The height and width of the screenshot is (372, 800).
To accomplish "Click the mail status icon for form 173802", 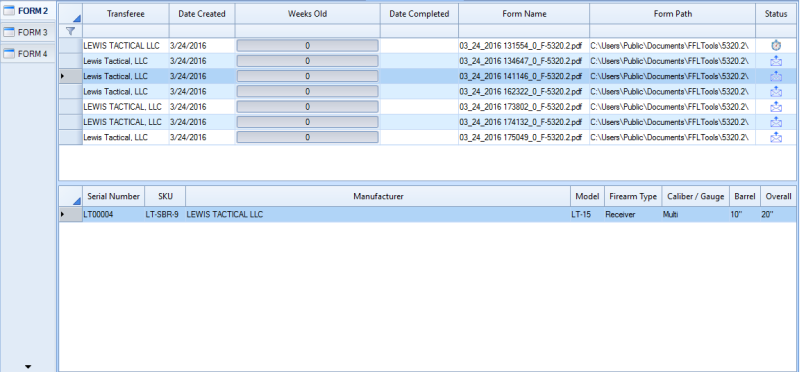I will point(776,107).
